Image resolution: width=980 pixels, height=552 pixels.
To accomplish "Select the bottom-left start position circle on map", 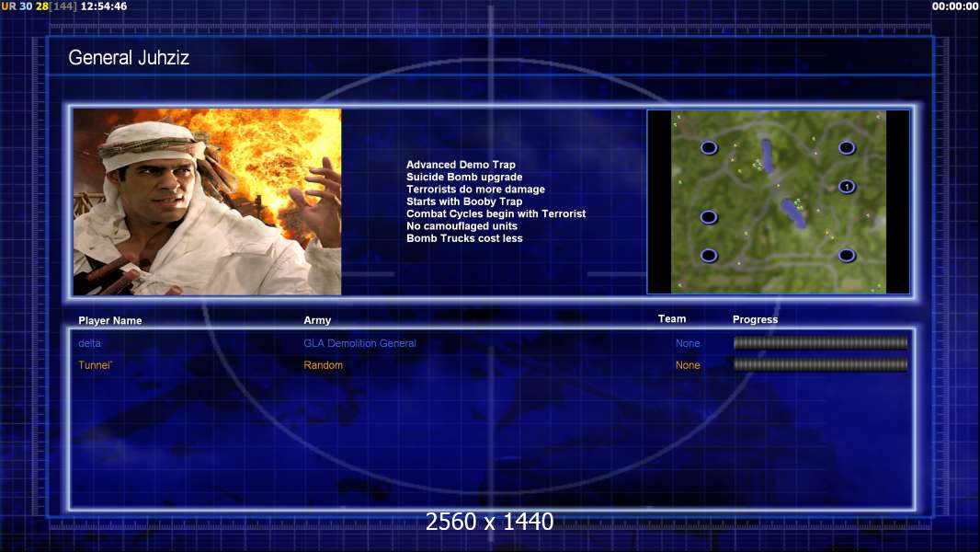I will tap(709, 255).
